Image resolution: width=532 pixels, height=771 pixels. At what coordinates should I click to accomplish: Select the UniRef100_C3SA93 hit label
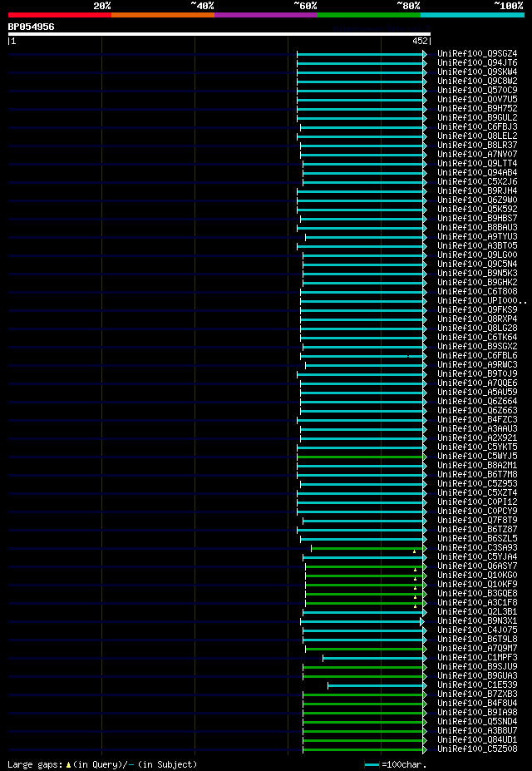coord(477,548)
